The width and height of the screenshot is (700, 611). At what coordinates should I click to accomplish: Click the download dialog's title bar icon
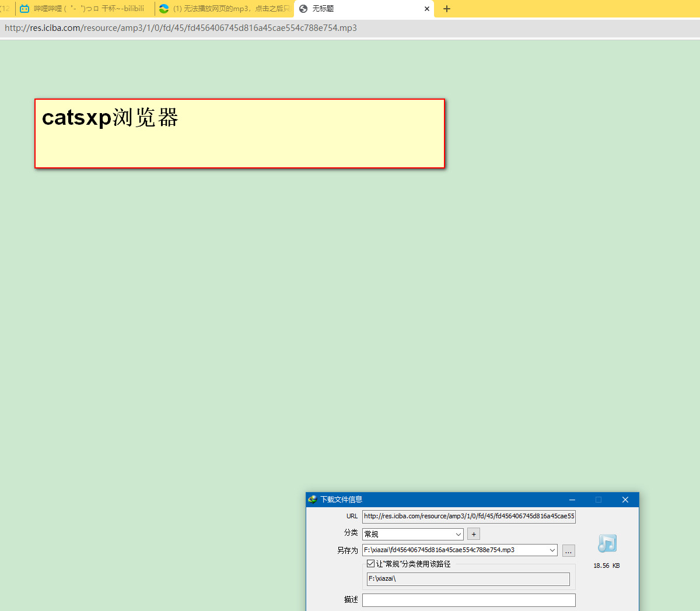[x=313, y=500]
